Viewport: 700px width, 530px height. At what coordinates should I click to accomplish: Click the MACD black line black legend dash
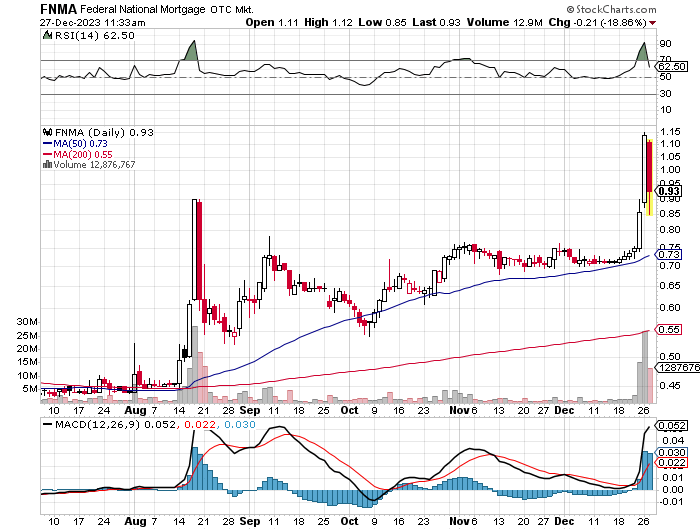[x=47, y=424]
